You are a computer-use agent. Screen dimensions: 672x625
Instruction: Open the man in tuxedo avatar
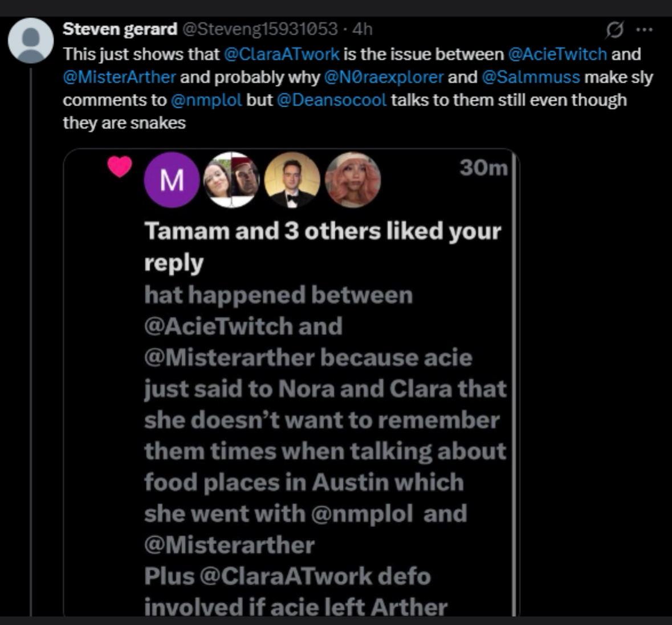click(x=292, y=180)
